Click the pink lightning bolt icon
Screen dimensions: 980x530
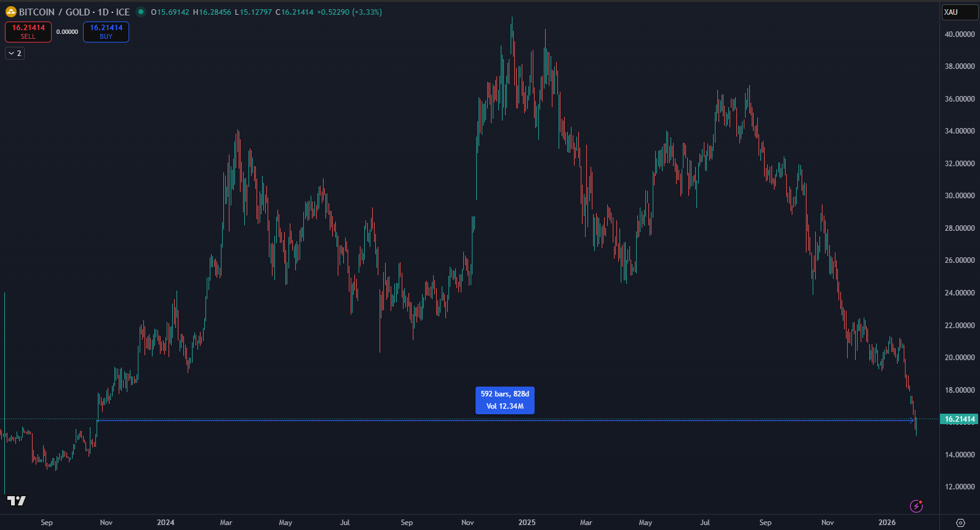pyautogui.click(x=916, y=506)
